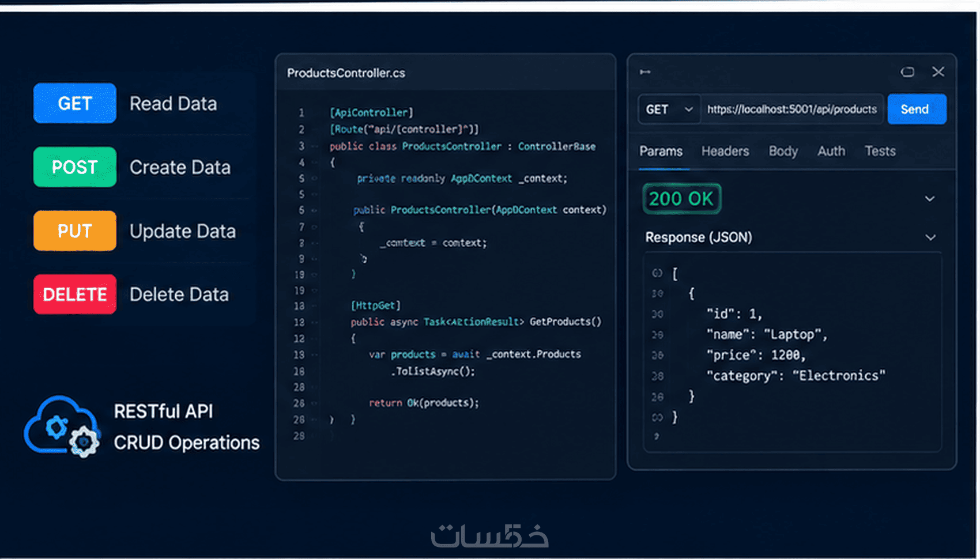Click the public class ProductsController line
Screen dimensions: 980x559
click(462, 146)
